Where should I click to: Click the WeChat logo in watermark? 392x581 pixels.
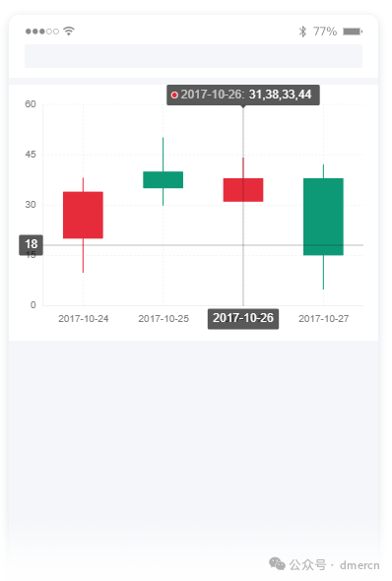[x=277, y=563]
